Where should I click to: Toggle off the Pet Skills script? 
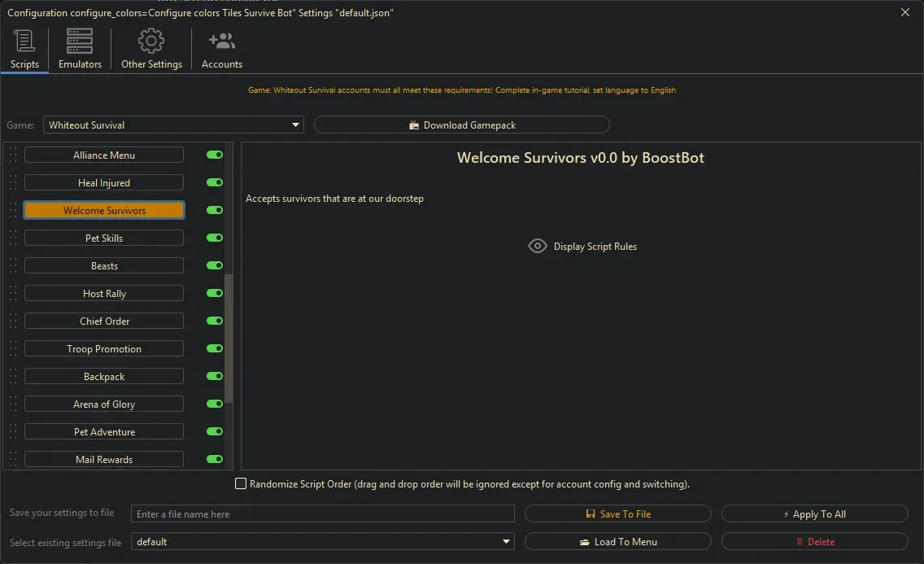[x=215, y=238]
